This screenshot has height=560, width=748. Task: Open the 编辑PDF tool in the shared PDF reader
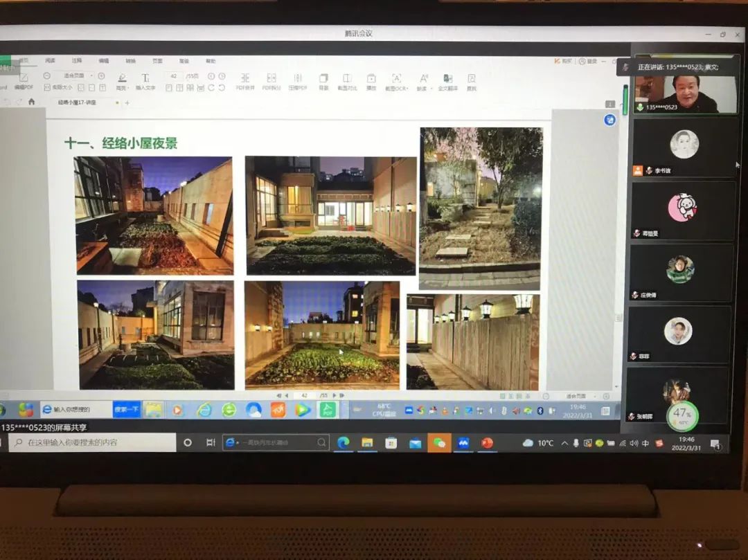click(x=24, y=81)
